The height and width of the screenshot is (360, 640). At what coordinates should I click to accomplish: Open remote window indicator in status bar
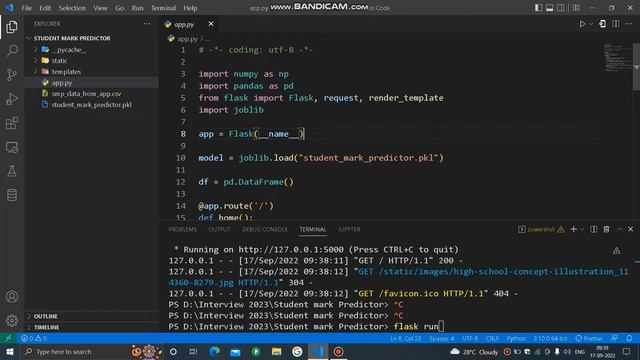point(8,338)
